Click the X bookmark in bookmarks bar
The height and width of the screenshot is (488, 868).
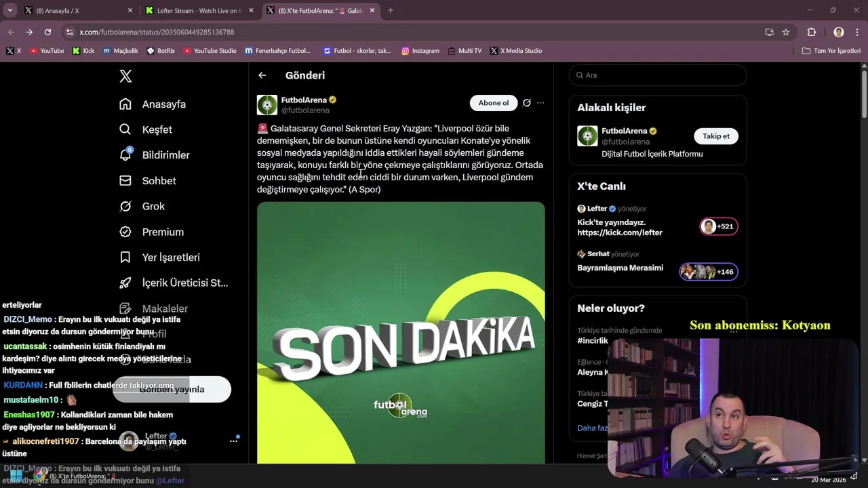[14, 51]
